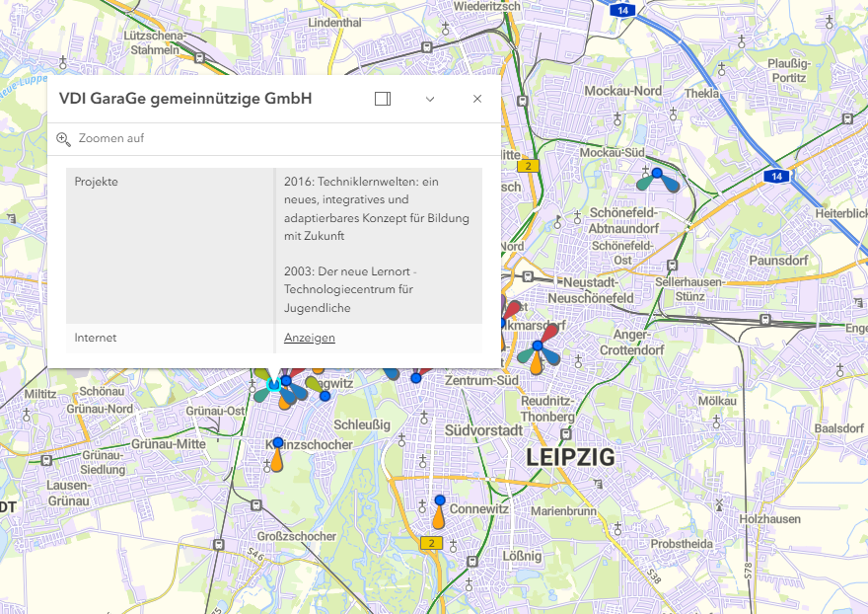Click the 2016 Techniklernwelten project text
Viewport: 868px width, 614px height.
pos(376,209)
